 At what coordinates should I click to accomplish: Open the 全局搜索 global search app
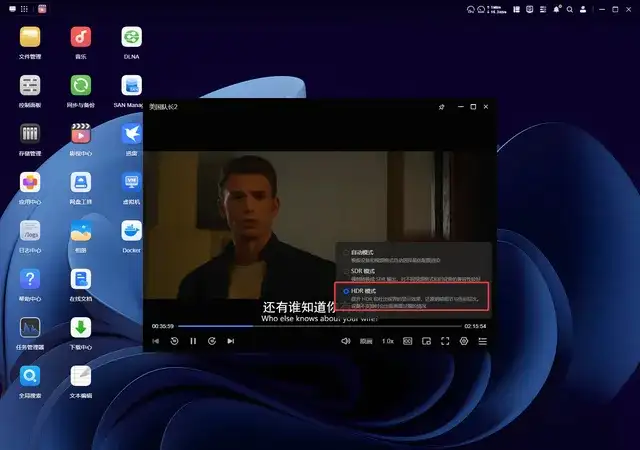point(30,376)
